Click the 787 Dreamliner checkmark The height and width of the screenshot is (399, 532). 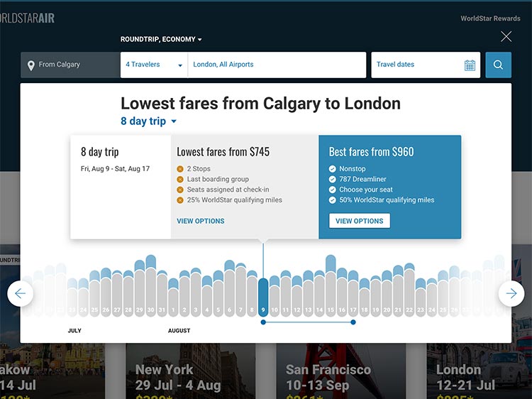click(x=333, y=180)
